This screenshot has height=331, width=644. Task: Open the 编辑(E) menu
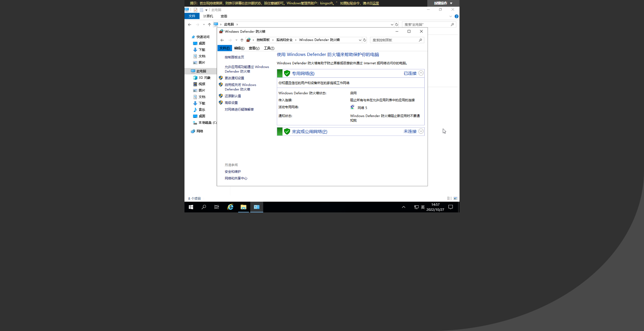(x=239, y=48)
